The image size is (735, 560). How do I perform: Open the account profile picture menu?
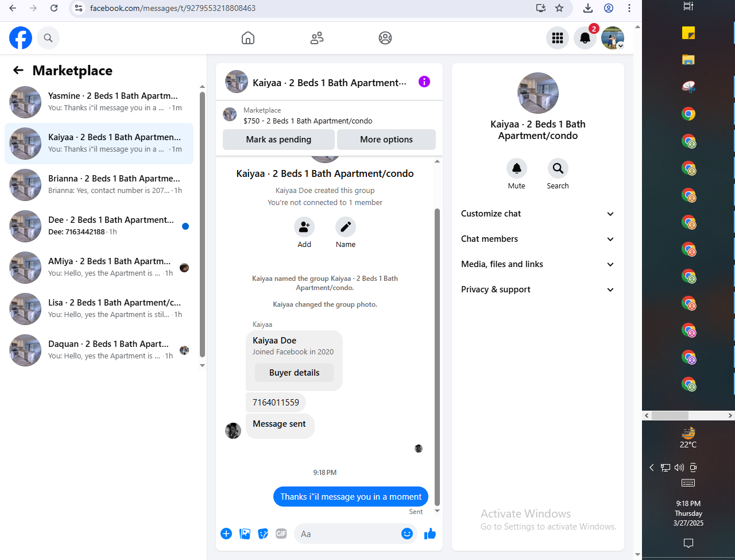[613, 38]
